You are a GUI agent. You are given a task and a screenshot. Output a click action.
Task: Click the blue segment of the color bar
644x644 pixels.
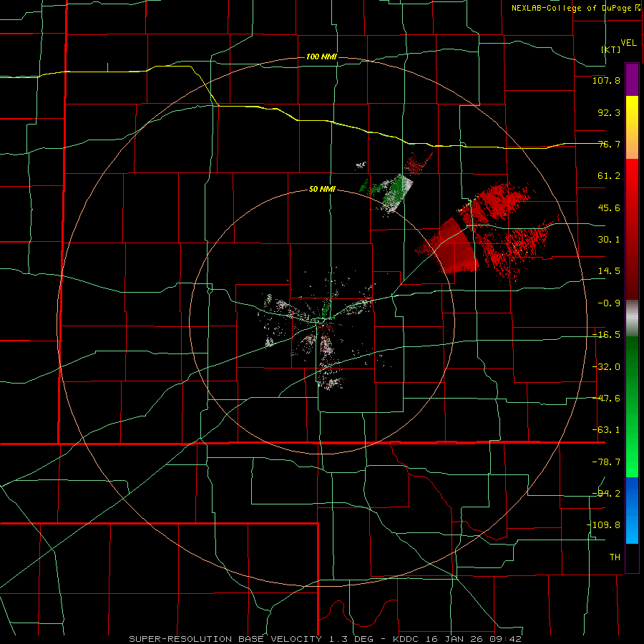point(632,510)
